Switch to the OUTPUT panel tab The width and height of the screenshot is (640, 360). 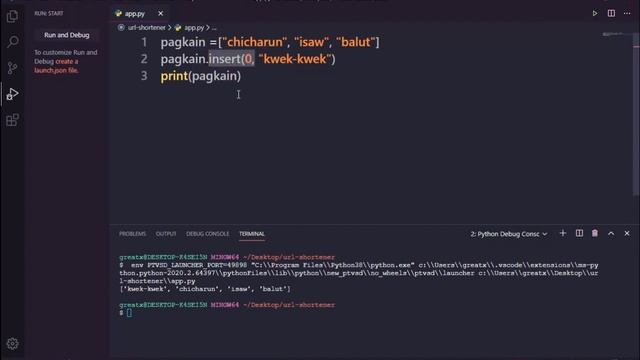coord(166,234)
